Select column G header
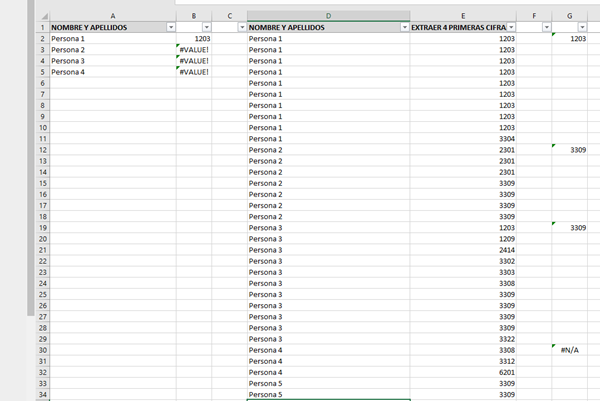Viewport: 600px width, 401px height. pyautogui.click(x=569, y=16)
